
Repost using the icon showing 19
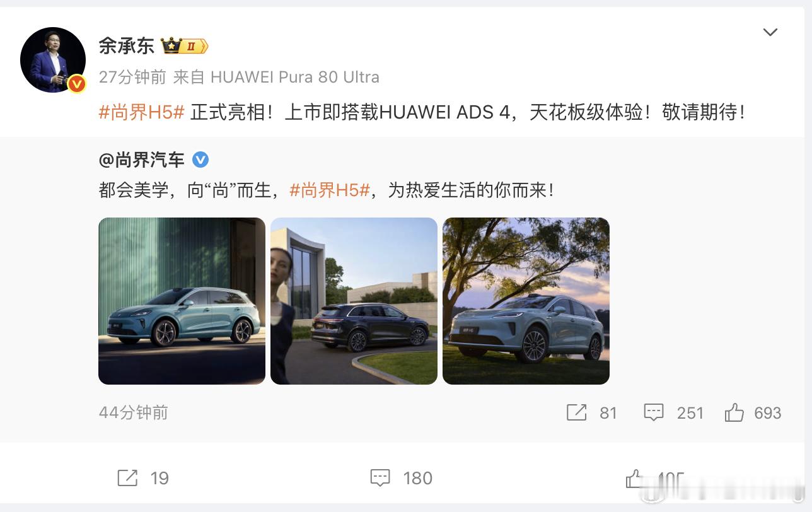(127, 478)
